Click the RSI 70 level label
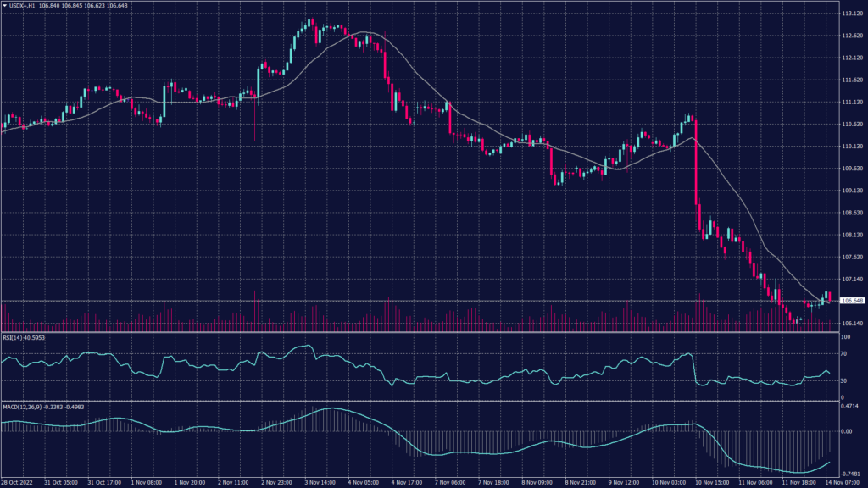Image resolution: width=868 pixels, height=488 pixels. point(843,354)
